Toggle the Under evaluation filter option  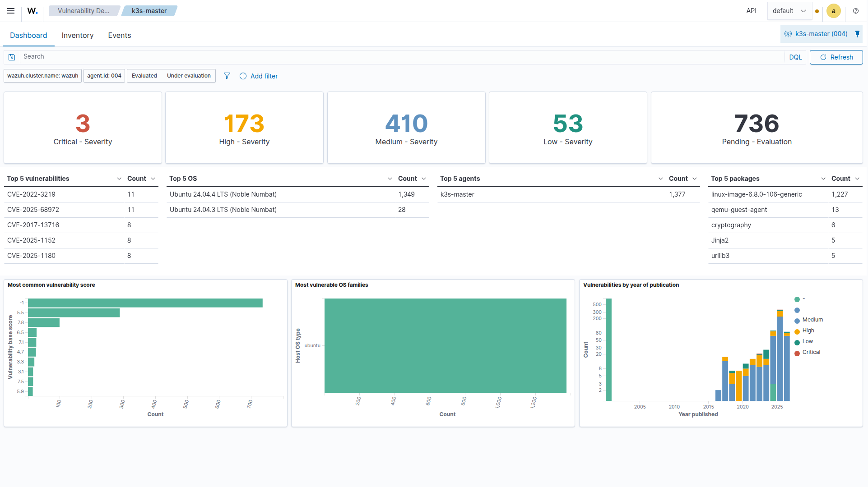(x=189, y=76)
